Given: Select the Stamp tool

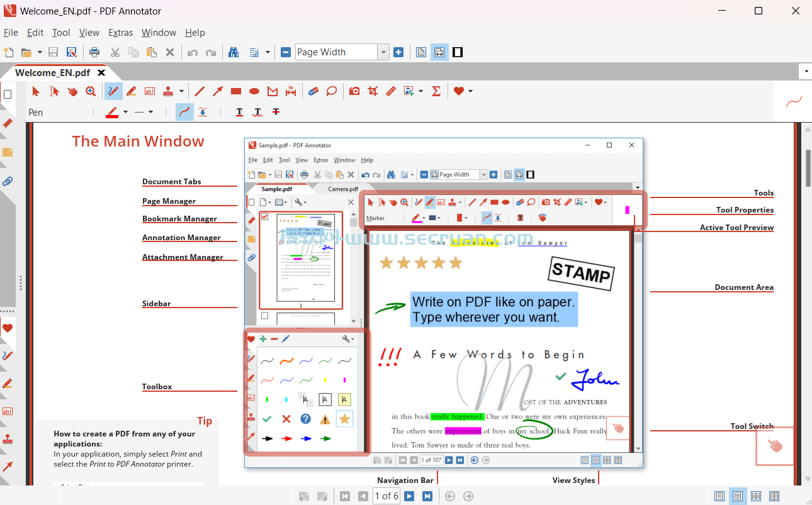Looking at the screenshot, I should pyautogui.click(x=168, y=91).
